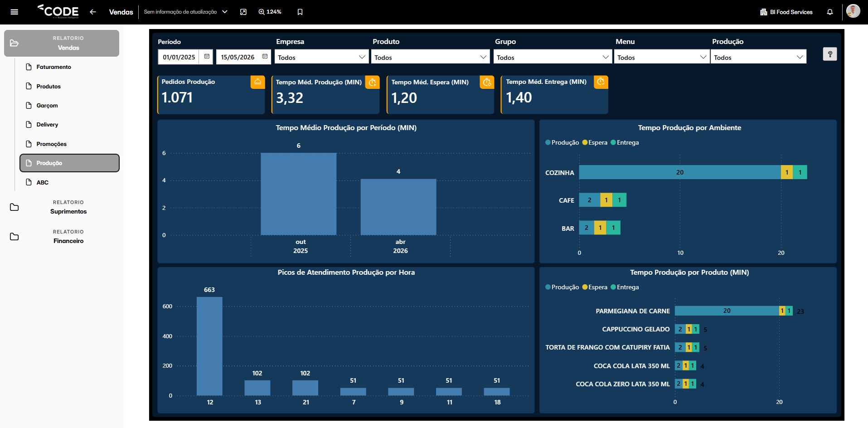Open the Faturamento report page
Screen dimensions: 868x428
[53, 67]
